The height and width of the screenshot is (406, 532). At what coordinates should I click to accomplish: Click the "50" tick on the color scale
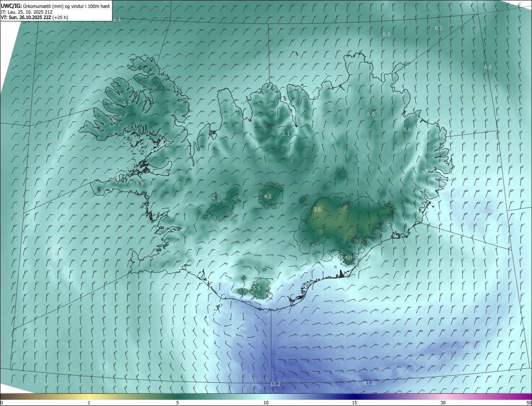pos(529,403)
